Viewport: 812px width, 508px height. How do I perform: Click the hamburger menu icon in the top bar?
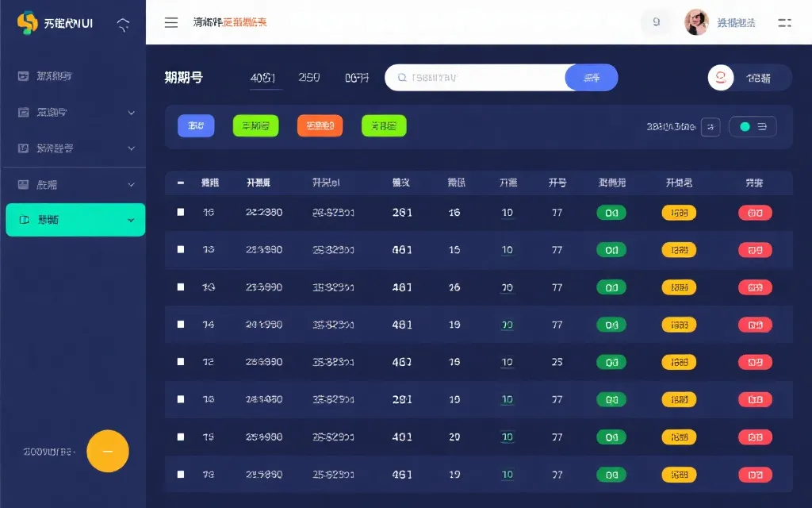[171, 22]
